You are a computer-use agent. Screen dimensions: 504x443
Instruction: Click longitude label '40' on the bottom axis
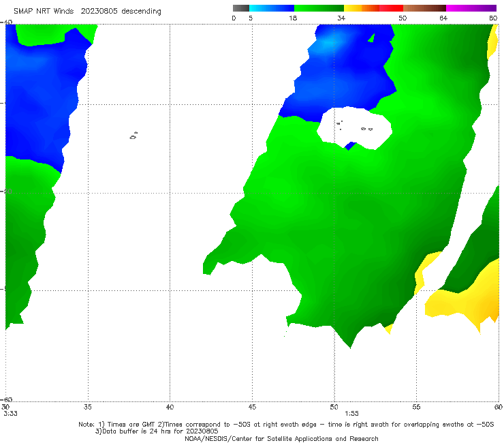pyautogui.click(x=170, y=407)
